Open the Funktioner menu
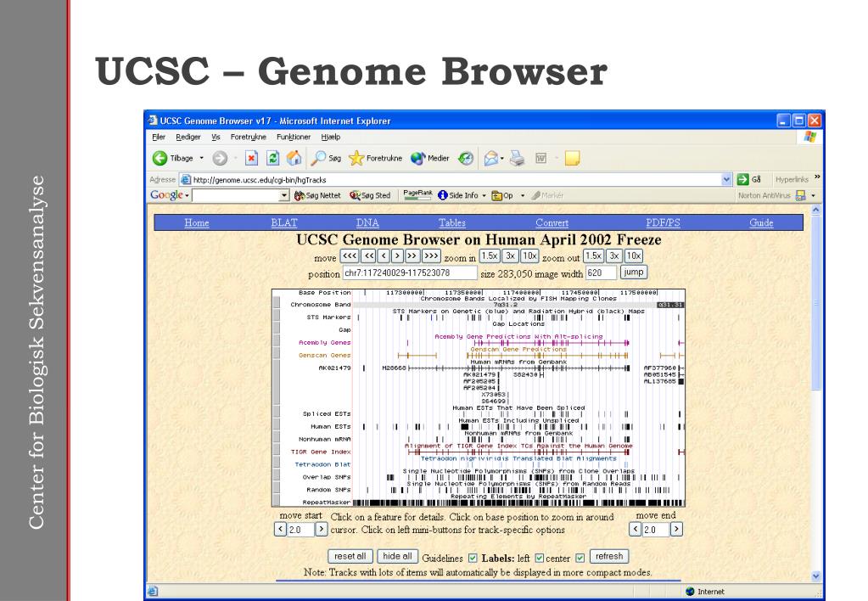The height and width of the screenshot is (601, 868). [x=294, y=137]
